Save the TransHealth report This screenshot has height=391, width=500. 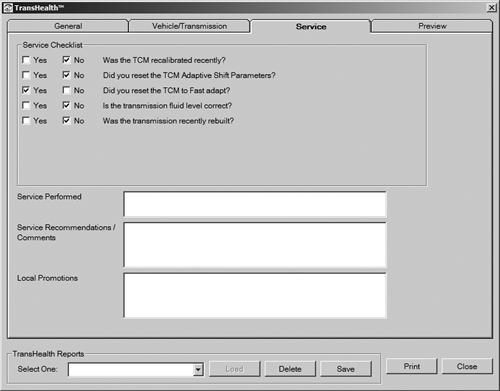pyautogui.click(x=346, y=369)
